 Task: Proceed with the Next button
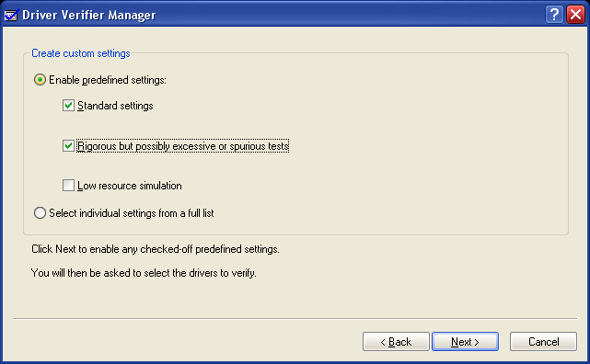(465, 341)
